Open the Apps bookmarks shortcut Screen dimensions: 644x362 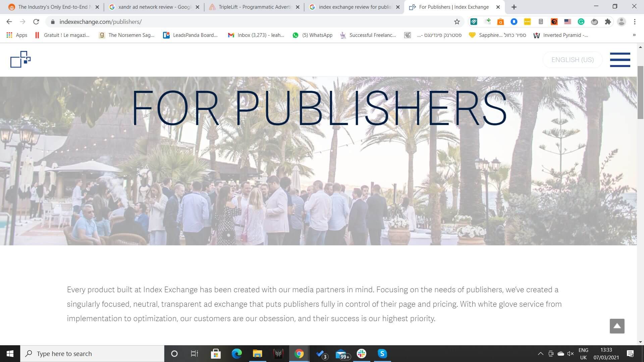[17, 35]
